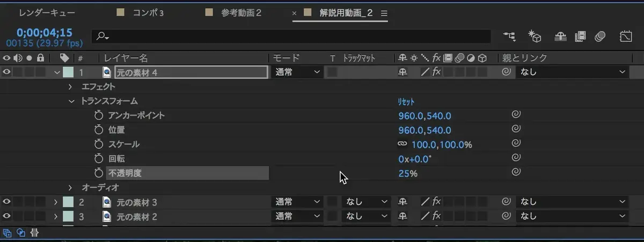Hide layer 元の素材 4 with eye icon
Viewport: 644px width, 242px height.
pos(7,72)
